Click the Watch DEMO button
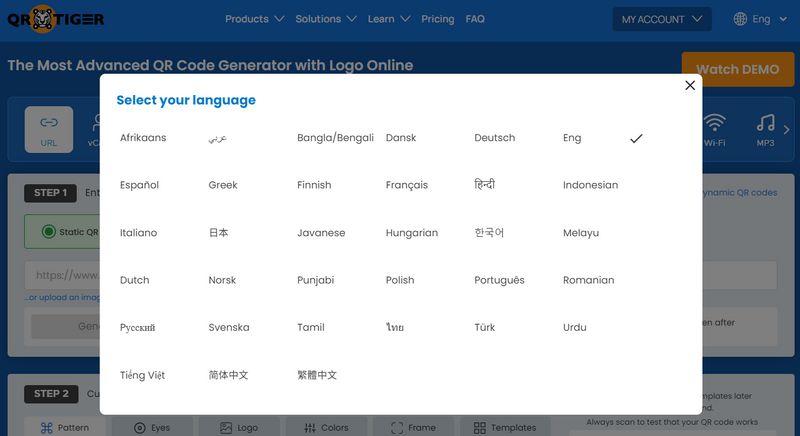Image resolution: width=800 pixels, height=436 pixels. 738,69
